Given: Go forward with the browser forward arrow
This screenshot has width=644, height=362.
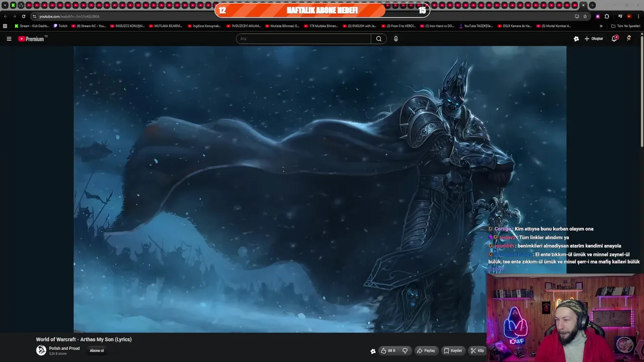Looking at the screenshot, I should [x=14, y=16].
